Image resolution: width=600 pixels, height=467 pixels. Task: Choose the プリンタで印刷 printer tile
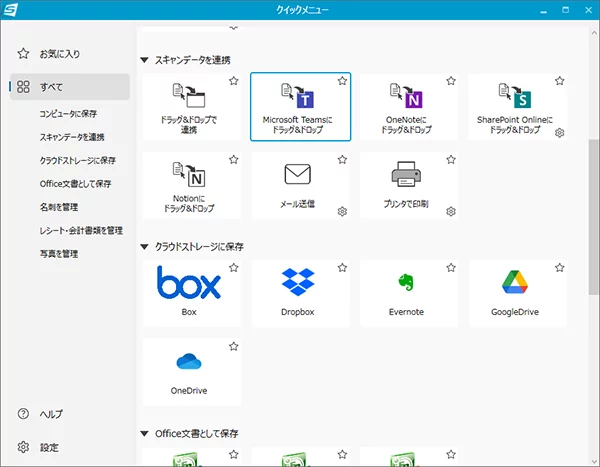coord(409,186)
